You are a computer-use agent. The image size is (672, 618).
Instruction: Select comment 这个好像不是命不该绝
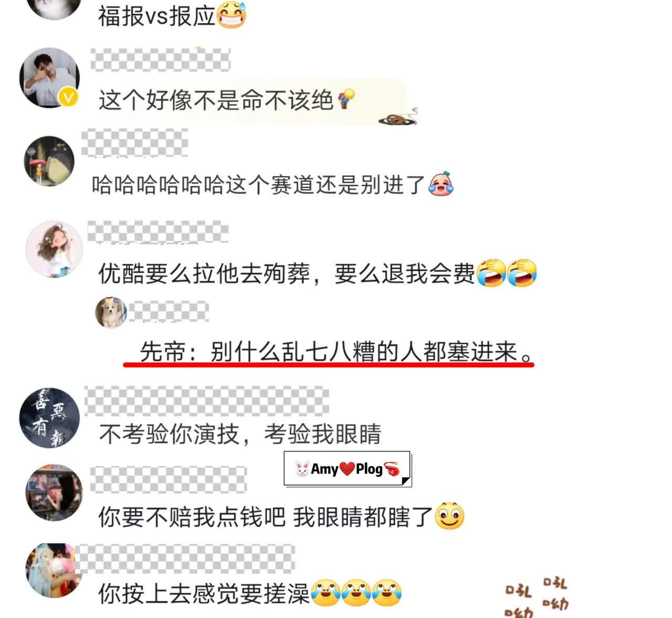click(216, 100)
